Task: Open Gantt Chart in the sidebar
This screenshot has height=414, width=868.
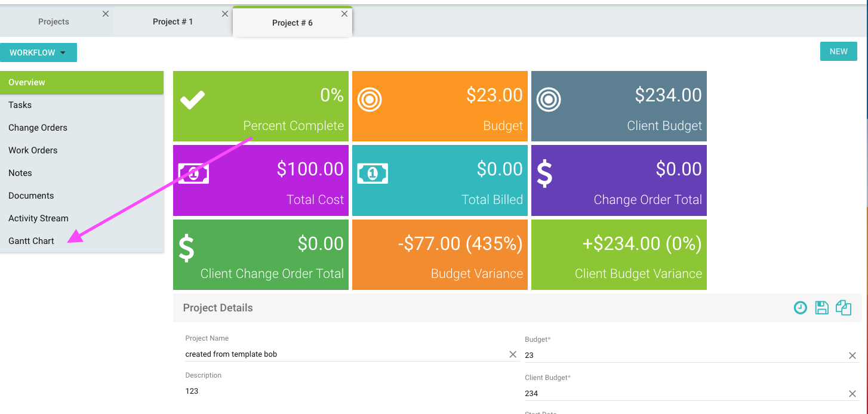Action: coord(31,241)
